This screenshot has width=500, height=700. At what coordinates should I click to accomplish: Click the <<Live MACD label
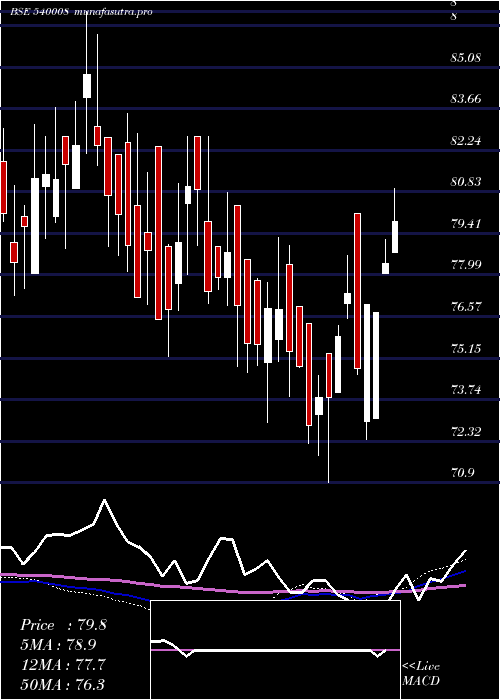421,673
